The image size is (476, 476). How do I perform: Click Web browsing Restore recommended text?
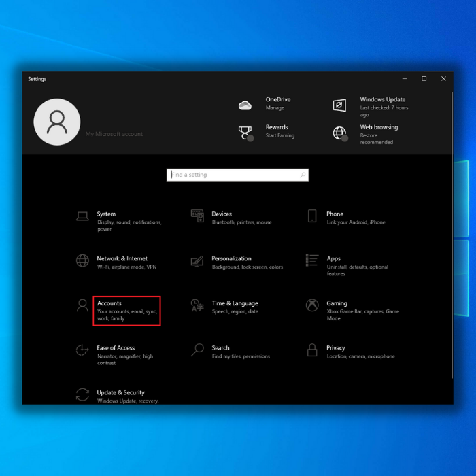click(377, 139)
